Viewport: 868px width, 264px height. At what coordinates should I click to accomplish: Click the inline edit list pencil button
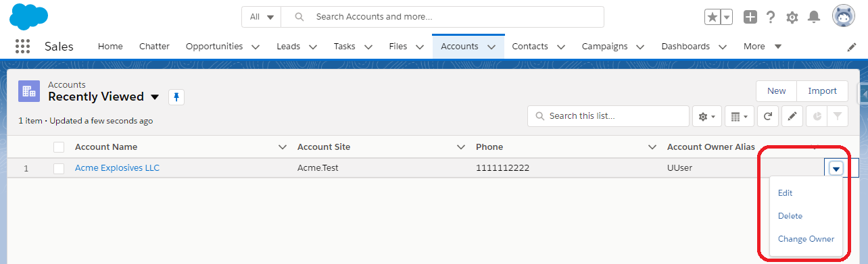792,116
